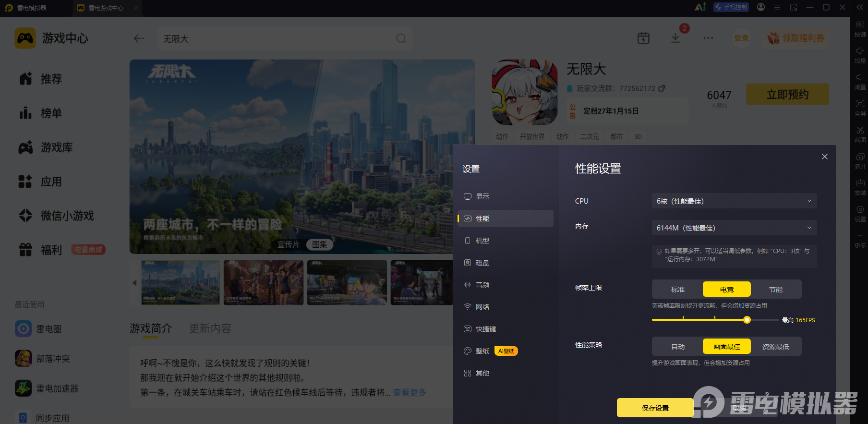Expand the 内存 memory dropdown
868x424 pixels.
pos(734,228)
